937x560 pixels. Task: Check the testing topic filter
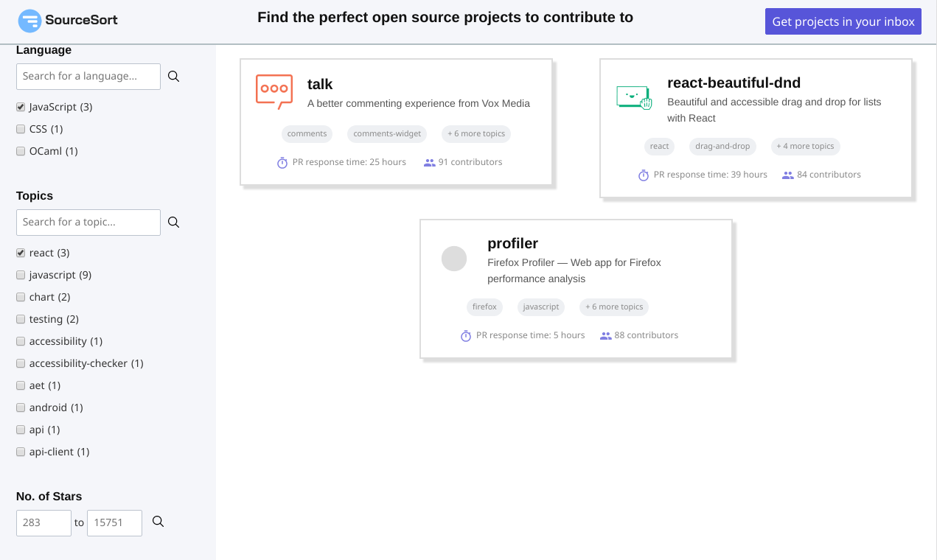[x=21, y=319]
